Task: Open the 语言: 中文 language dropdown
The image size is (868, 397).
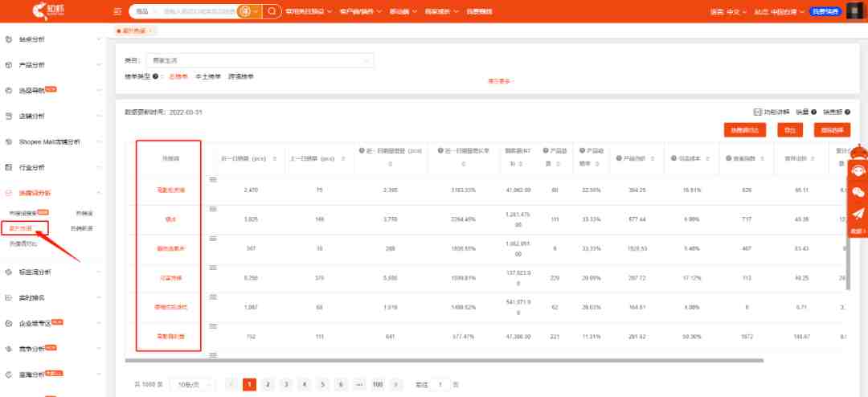Action: (728, 11)
